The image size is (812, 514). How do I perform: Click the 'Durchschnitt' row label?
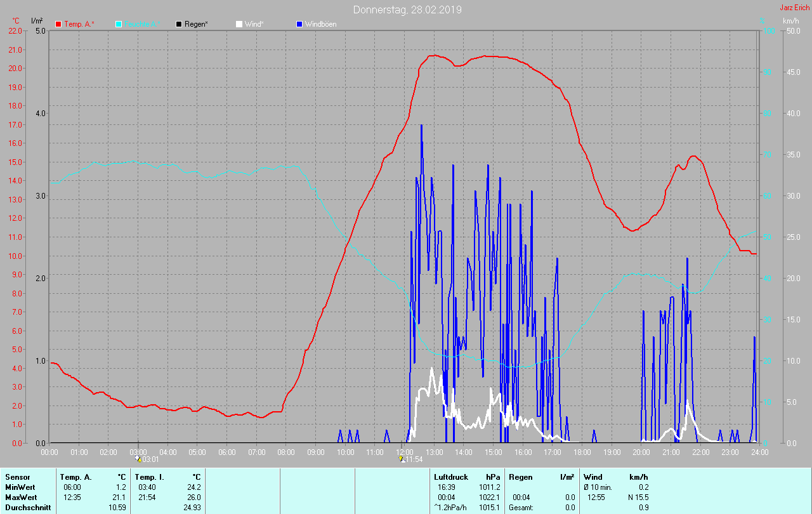pos(27,508)
